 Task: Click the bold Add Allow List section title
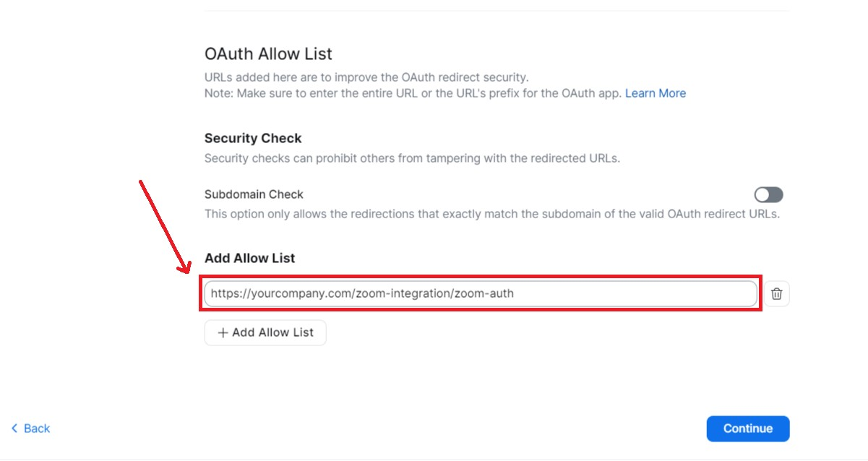[250, 258]
